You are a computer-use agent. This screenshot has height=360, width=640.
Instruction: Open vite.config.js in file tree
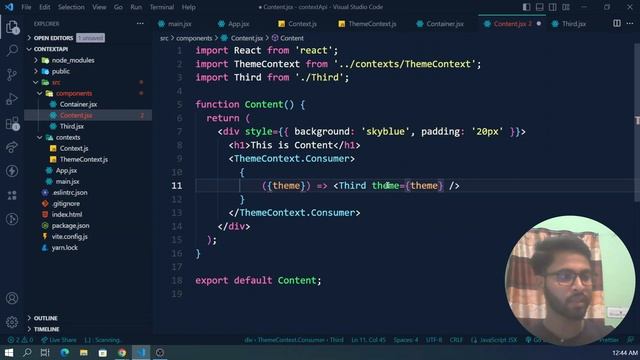69,236
